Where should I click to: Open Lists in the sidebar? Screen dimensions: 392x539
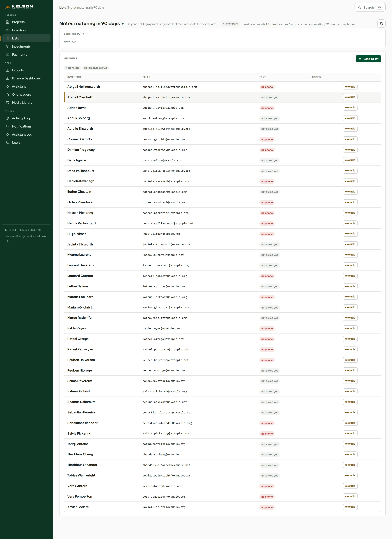coord(26,38)
